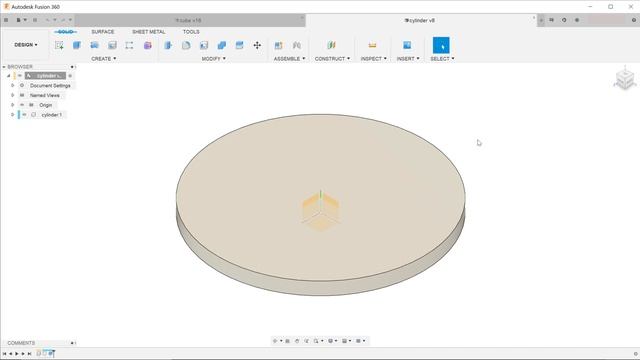Select the Move/Copy arrows tool
The width and height of the screenshot is (640, 360).
pos(257,45)
